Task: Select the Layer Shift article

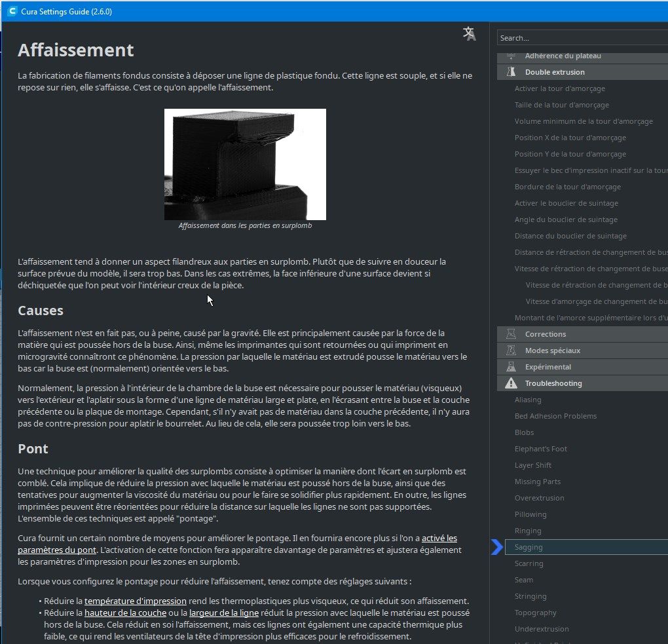Action: click(533, 465)
